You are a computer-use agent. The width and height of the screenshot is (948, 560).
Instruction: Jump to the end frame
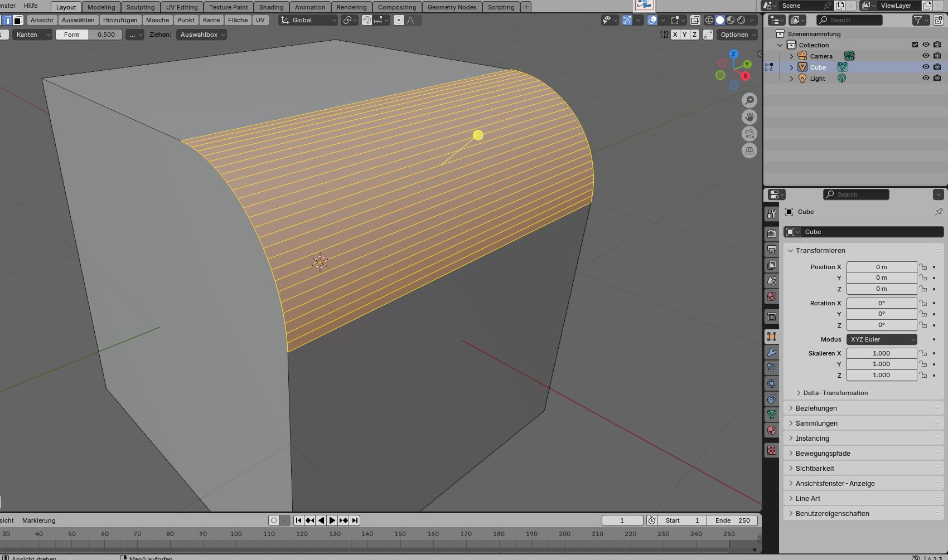[355, 520]
